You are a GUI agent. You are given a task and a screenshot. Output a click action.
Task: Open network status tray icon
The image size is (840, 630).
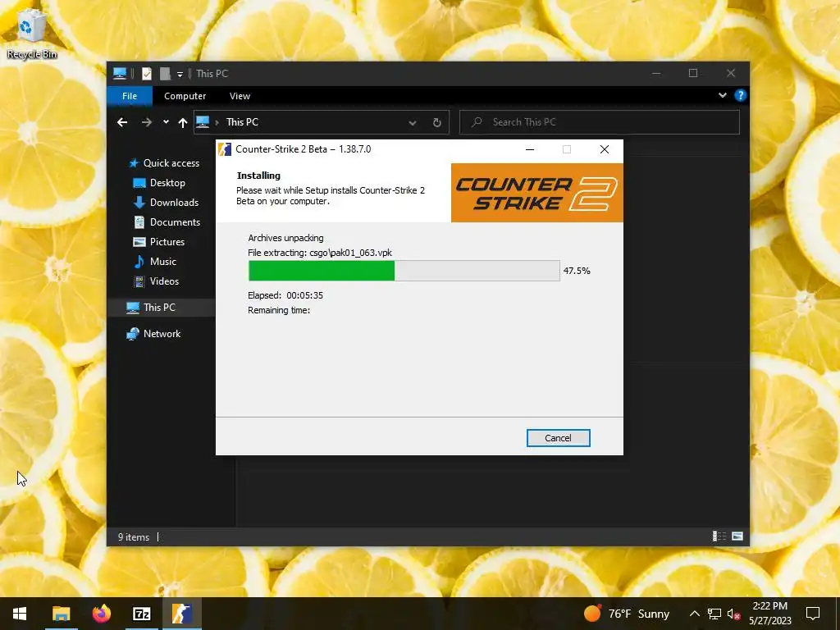click(714, 614)
